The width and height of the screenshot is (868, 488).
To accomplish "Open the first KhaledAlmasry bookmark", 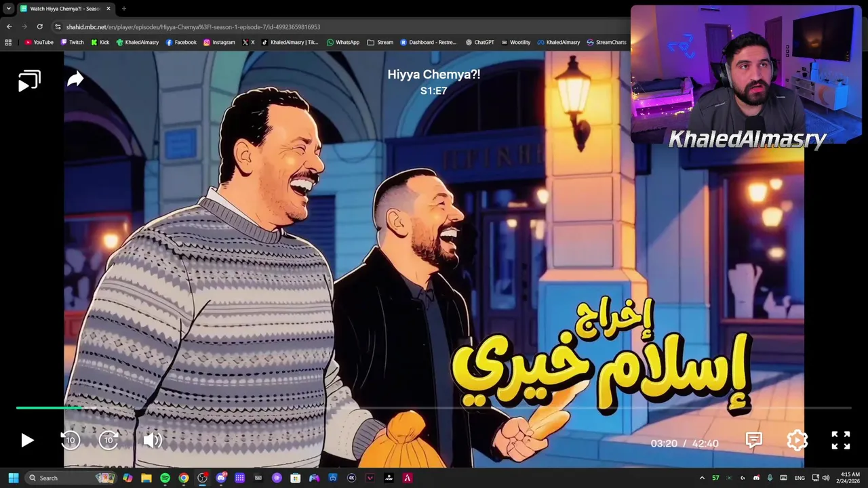I will point(137,42).
